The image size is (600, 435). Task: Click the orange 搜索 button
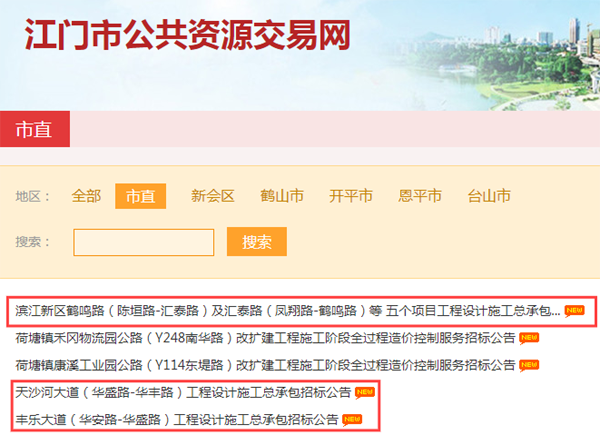tap(257, 242)
